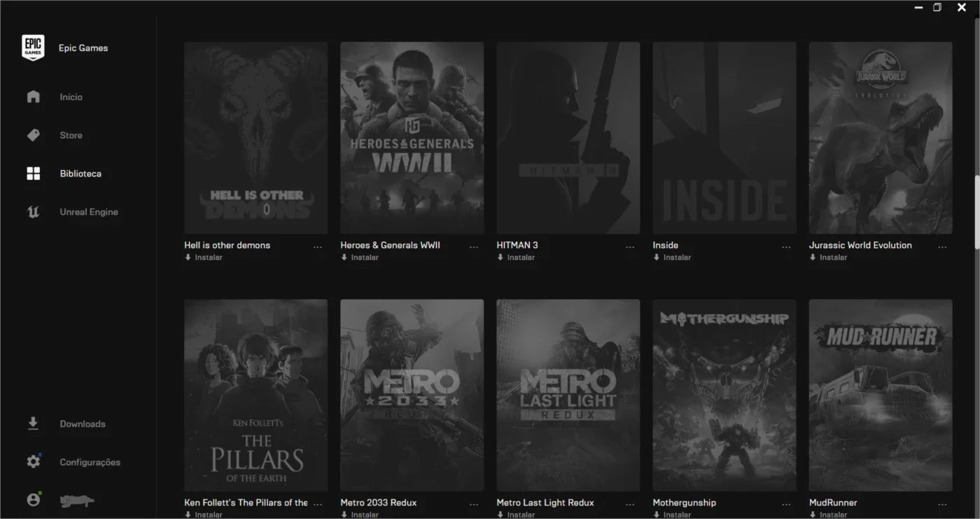Open the Configurações gear icon

coord(33,462)
